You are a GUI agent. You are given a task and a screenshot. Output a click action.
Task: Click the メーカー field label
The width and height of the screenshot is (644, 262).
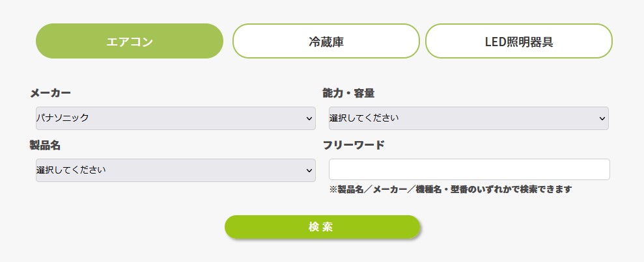tap(50, 93)
